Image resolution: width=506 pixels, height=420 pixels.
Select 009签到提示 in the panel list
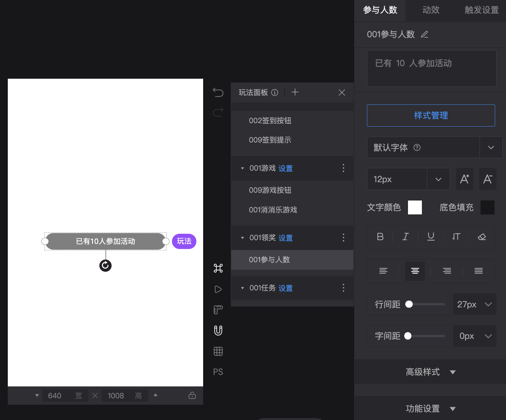click(292, 140)
